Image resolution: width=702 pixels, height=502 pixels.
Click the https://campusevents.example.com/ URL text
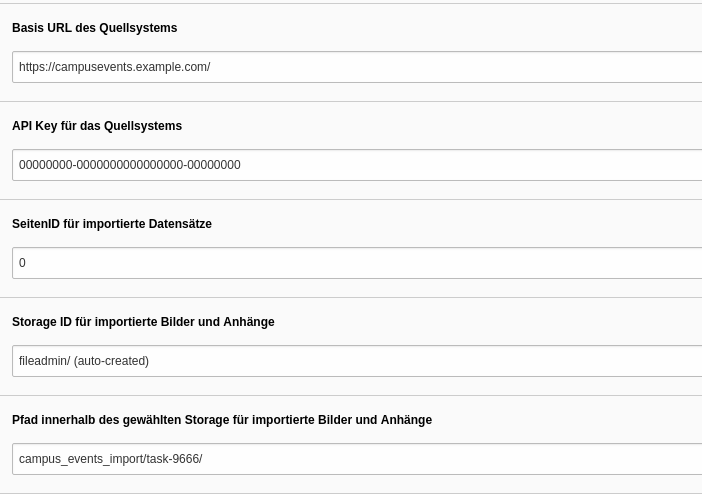(x=114, y=67)
